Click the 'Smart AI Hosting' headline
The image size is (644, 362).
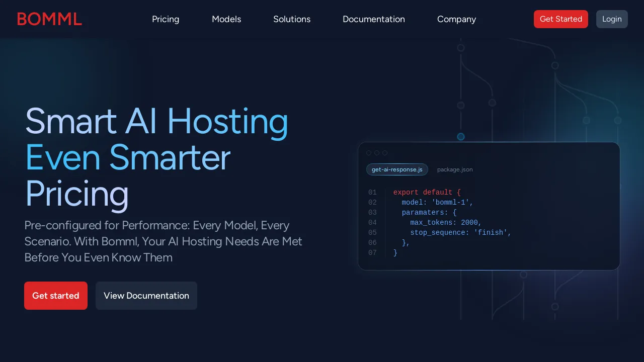click(156, 122)
